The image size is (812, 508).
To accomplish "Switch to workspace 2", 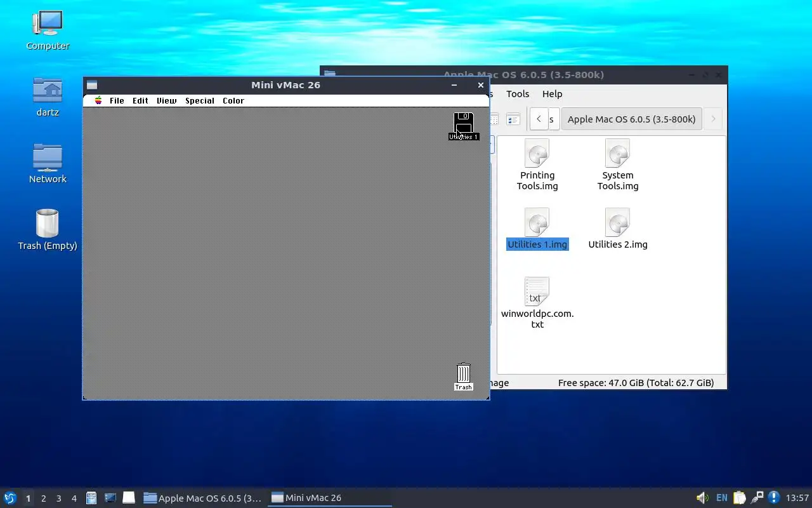I will pos(43,498).
